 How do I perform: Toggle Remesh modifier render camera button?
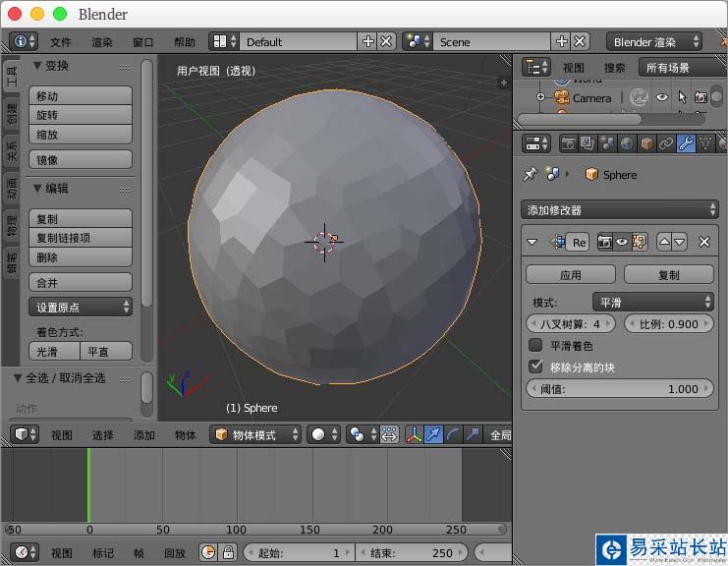tap(604, 242)
